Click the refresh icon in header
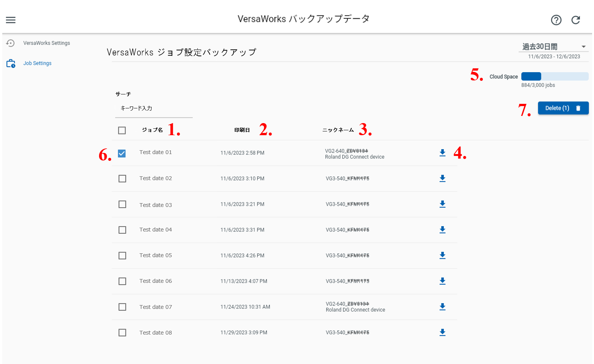Screen dimensions: 594x364 tap(575, 20)
